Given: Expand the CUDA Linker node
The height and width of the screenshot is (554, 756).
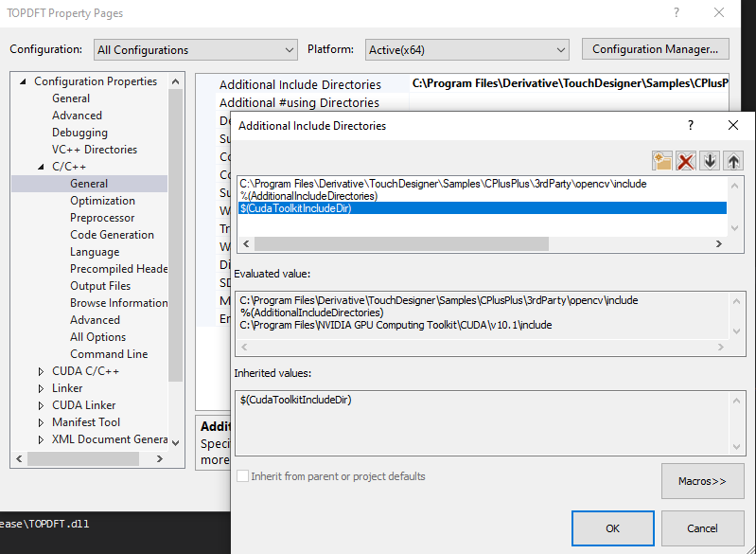Looking at the screenshot, I should pyautogui.click(x=41, y=405).
